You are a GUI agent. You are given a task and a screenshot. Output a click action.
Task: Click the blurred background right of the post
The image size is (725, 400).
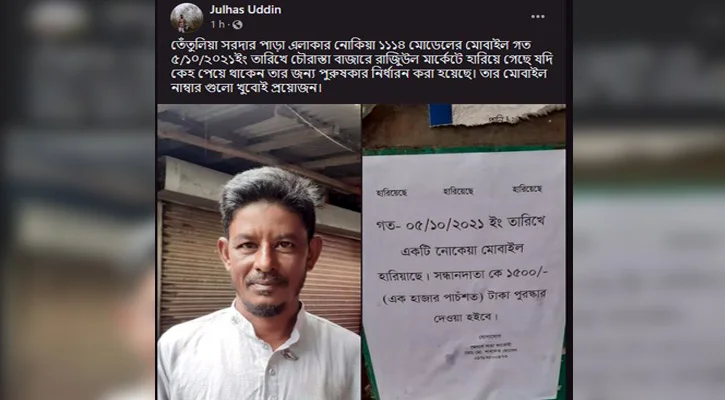pos(649,200)
